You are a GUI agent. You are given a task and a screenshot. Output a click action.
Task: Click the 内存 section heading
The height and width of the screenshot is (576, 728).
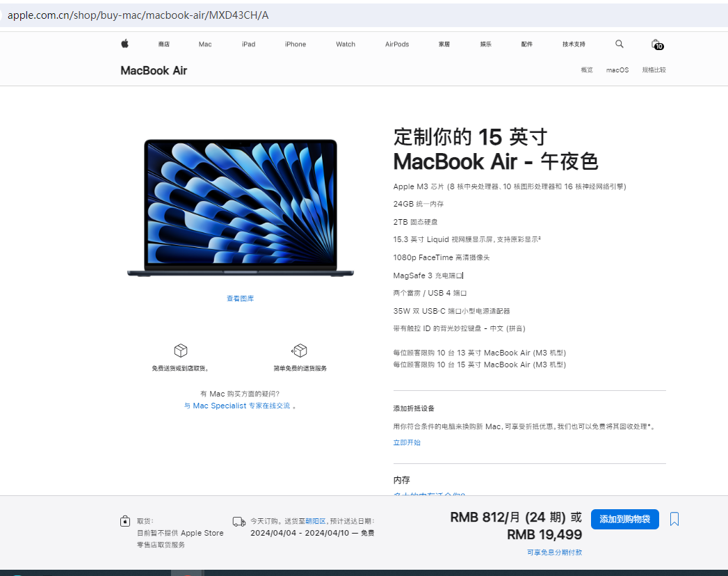click(x=402, y=480)
